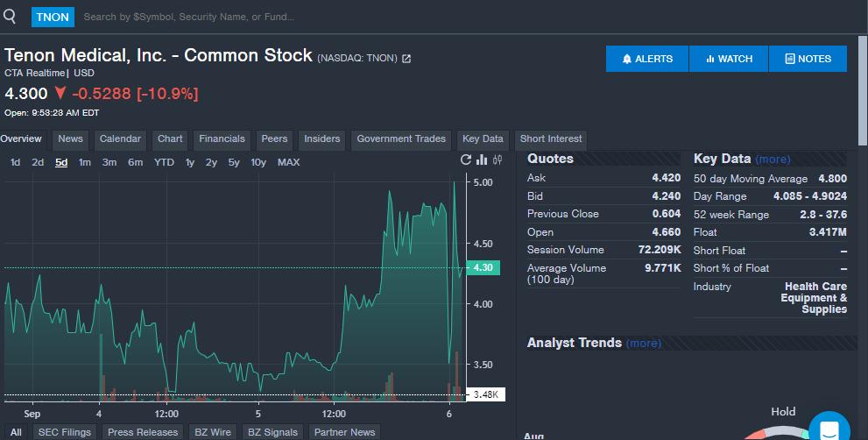The height and width of the screenshot is (440, 868).
Task: Click the Ask value 4.420
Action: [667, 178]
